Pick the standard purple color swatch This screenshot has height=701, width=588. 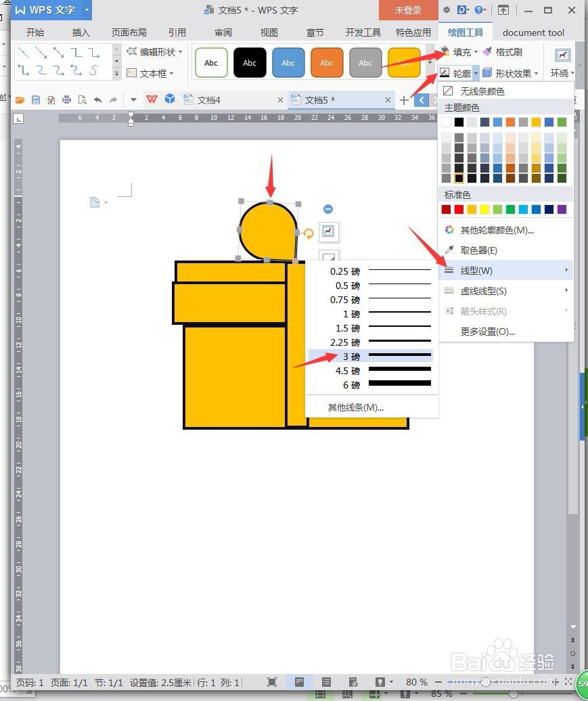tap(562, 209)
